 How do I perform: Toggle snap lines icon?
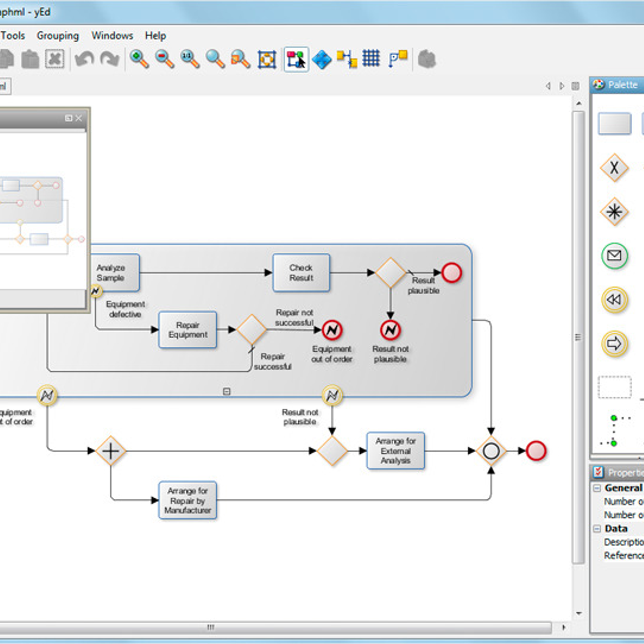(398, 59)
